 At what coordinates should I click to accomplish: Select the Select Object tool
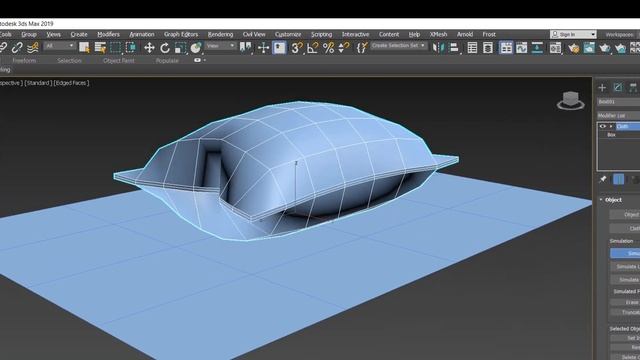point(84,48)
